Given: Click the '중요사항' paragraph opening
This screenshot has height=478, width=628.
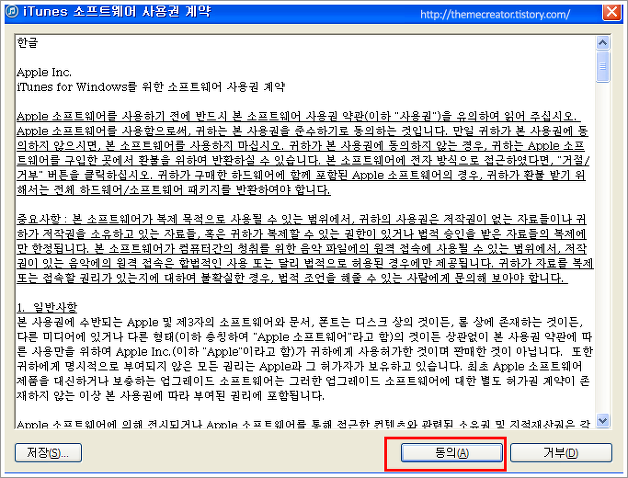Looking at the screenshot, I should pos(39,219).
